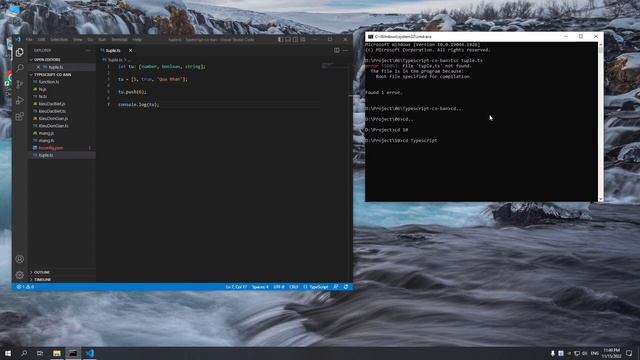
Task: Open KieuDacBiet.ts in the file tree
Action: click(62, 111)
